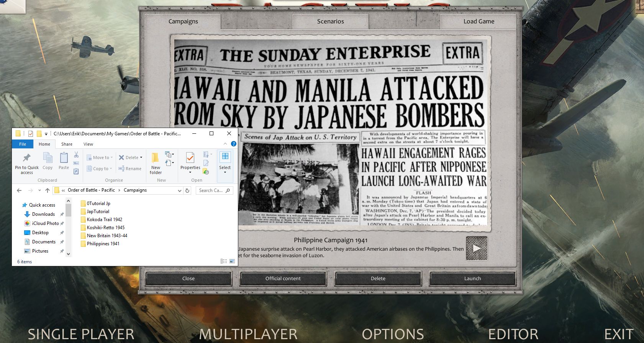Open MULTIPLAYER from main menu
This screenshot has width=644, height=343.
248,334
